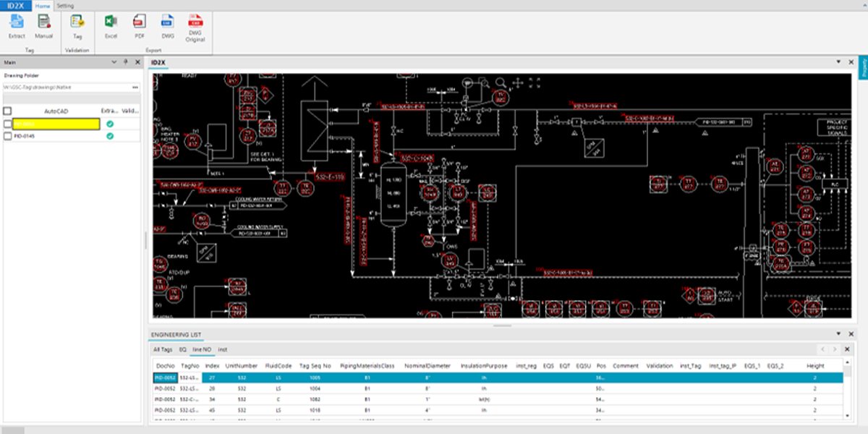
Task: Run Tag validation from the ribbon
Action: tap(77, 27)
